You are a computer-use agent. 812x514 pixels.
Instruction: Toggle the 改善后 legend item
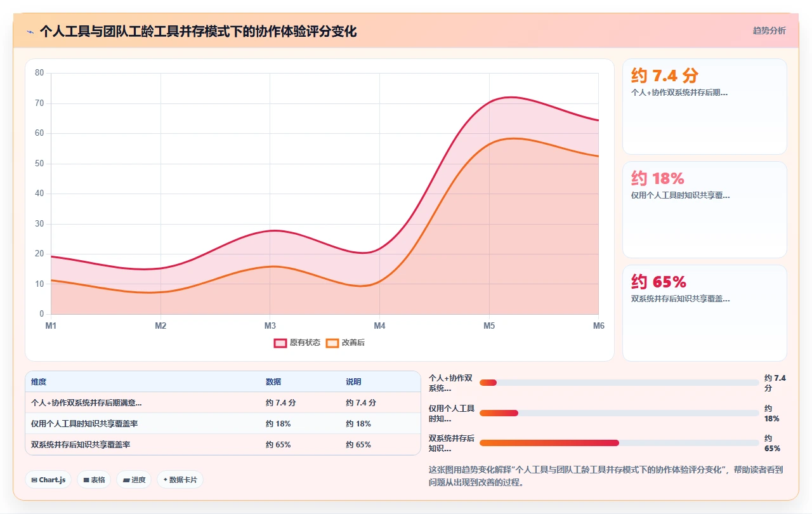pos(345,343)
